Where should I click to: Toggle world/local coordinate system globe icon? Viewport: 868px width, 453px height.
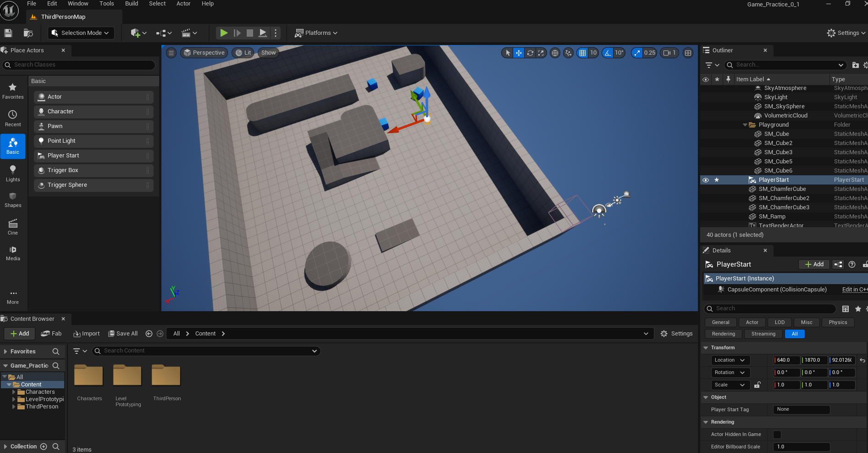coord(555,53)
